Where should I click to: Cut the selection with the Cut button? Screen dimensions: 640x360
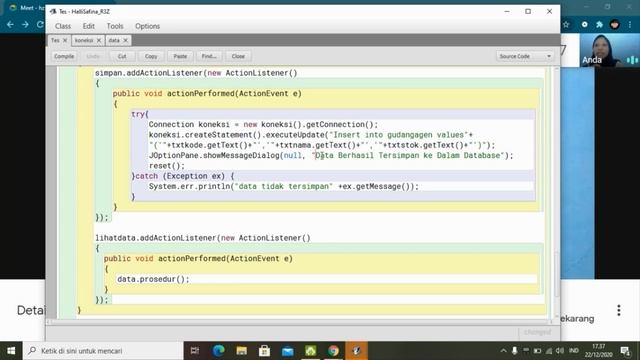tap(122, 56)
